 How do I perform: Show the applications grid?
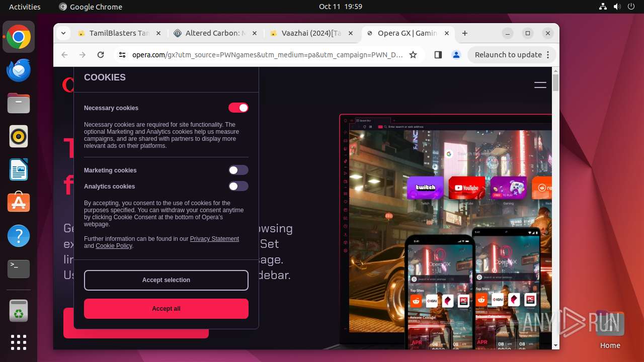19,342
